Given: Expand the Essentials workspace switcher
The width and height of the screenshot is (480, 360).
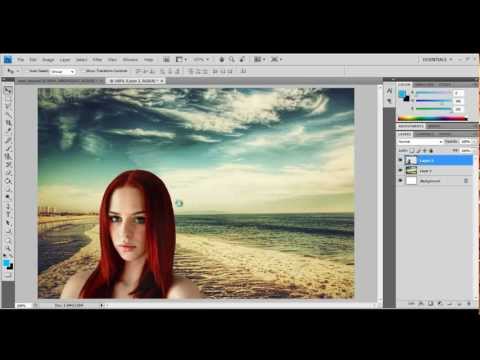Looking at the screenshot, I should (x=437, y=59).
